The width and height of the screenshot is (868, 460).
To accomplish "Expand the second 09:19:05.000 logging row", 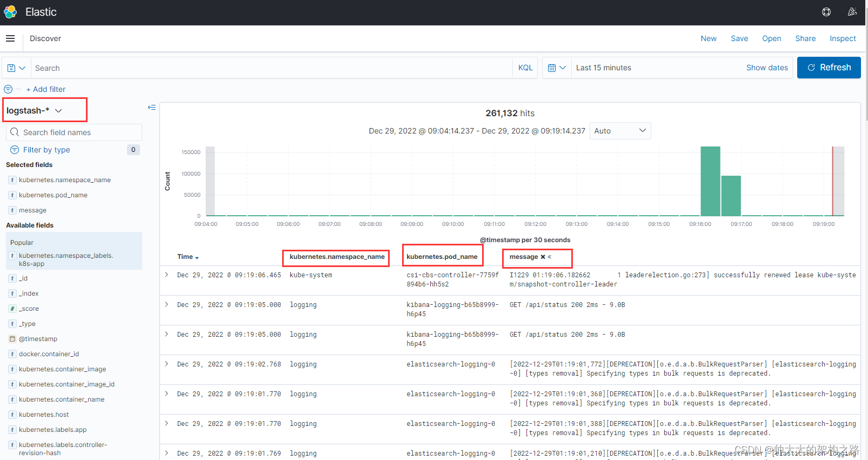I will (x=166, y=334).
